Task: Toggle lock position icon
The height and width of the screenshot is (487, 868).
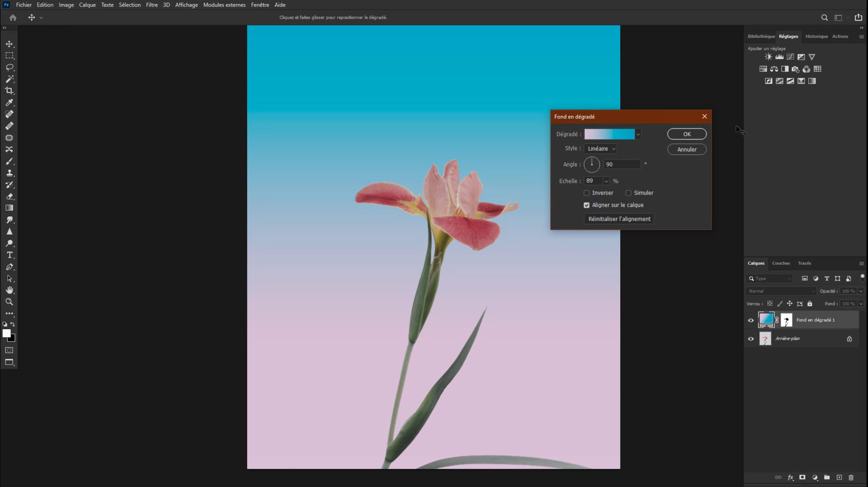Action: point(789,304)
